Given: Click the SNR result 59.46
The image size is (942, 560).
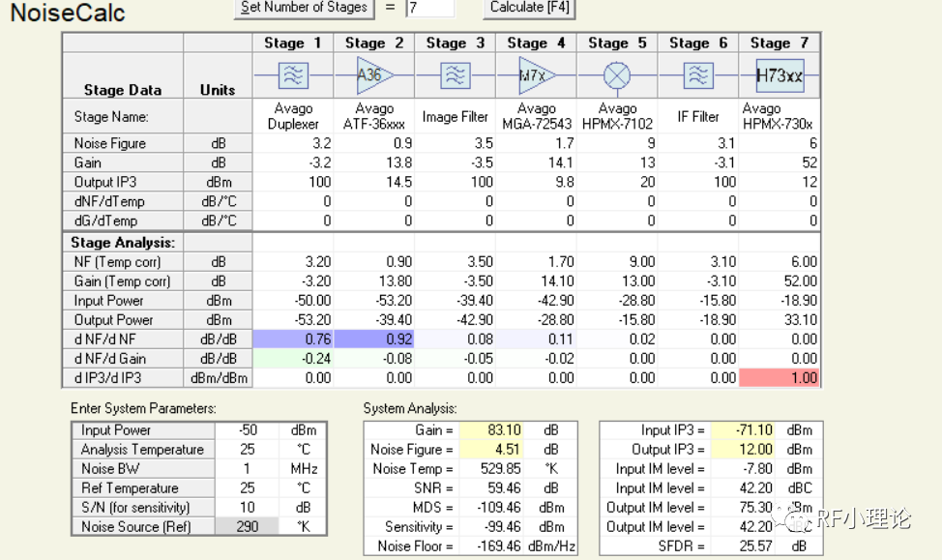Looking at the screenshot, I should [x=490, y=487].
